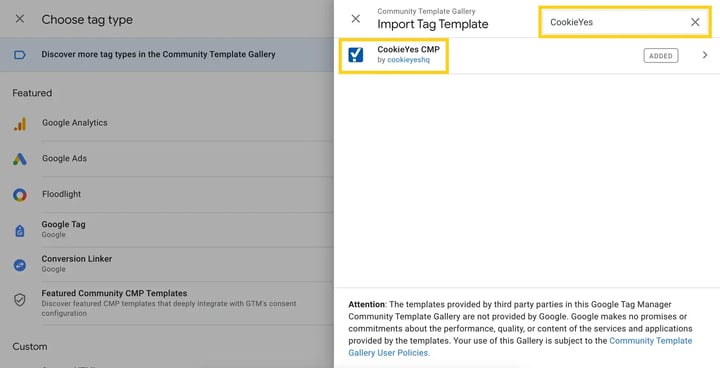
Task: Open the cookieyeshq author link
Action: (x=408, y=60)
